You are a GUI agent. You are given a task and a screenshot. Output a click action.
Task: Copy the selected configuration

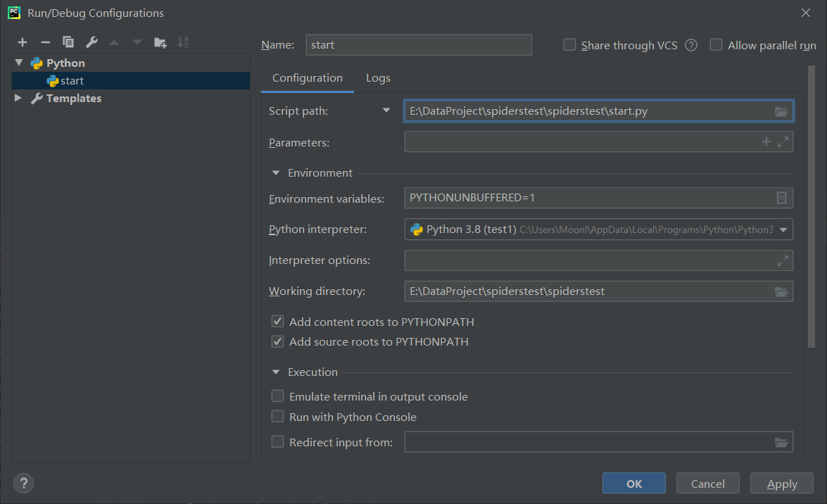click(x=68, y=43)
